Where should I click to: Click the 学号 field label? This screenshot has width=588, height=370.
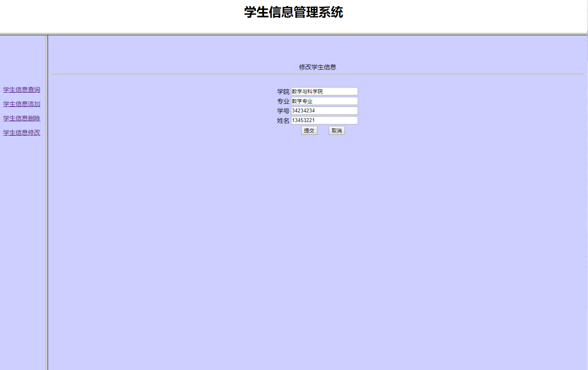tap(283, 110)
